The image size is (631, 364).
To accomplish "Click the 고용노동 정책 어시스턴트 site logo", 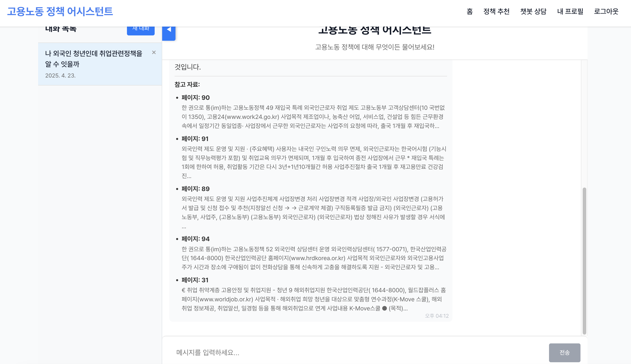I will pos(60,12).
